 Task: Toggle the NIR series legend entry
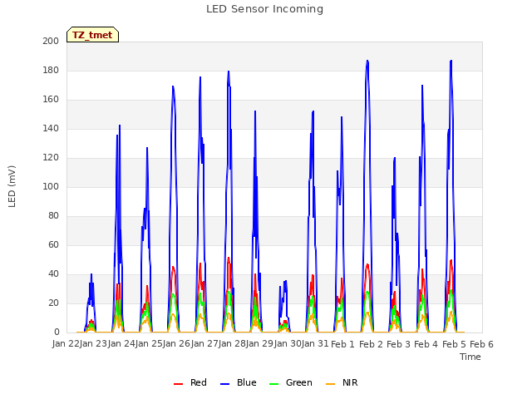342,382
